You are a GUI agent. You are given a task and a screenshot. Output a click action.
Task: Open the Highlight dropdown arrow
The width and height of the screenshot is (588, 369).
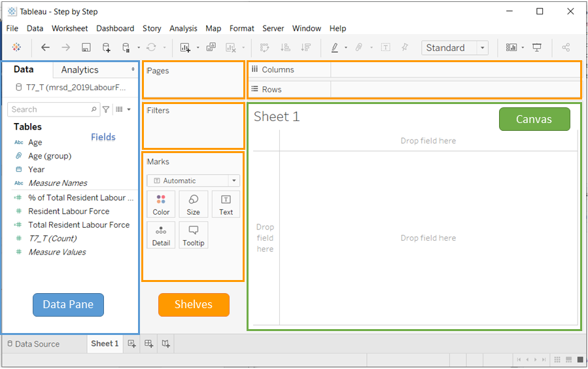[346, 48]
